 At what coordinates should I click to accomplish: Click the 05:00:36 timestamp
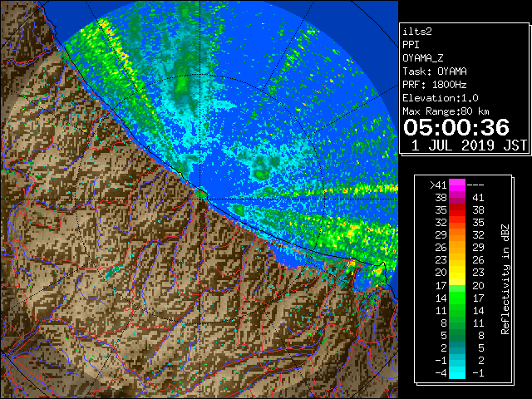point(456,127)
